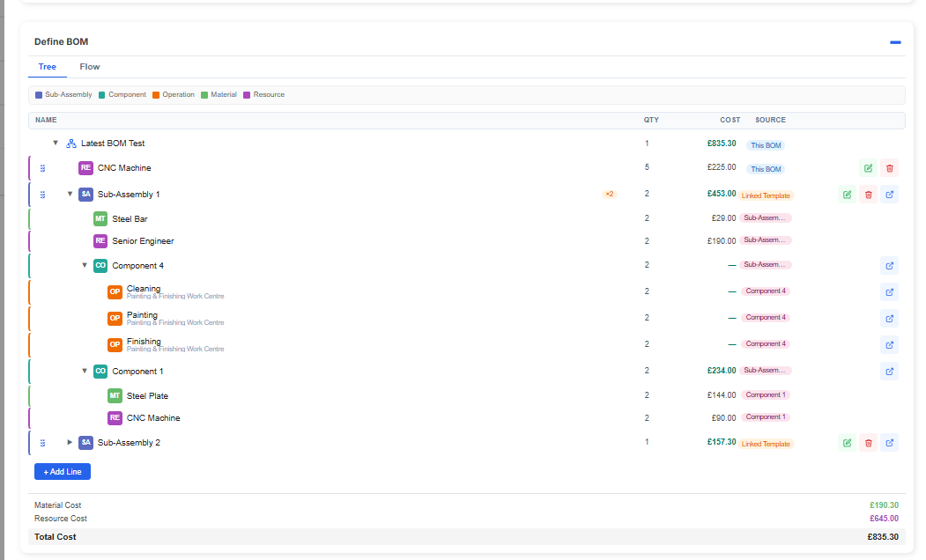Edit the Sub-Assembly 1 line

click(x=847, y=194)
